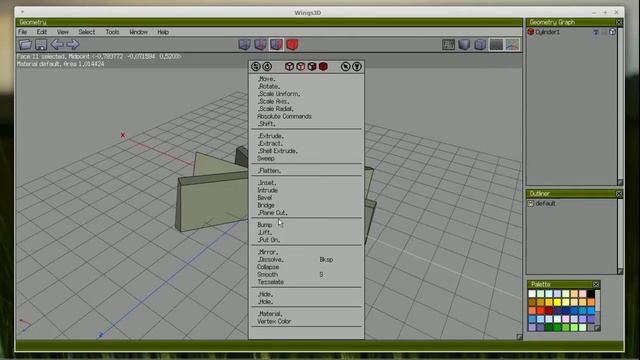Open the Select menu

coord(87,32)
